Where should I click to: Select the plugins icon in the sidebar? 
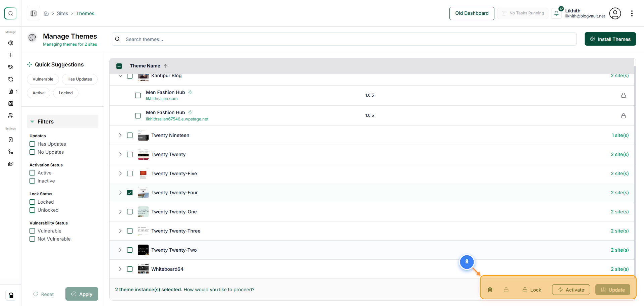tap(11, 91)
